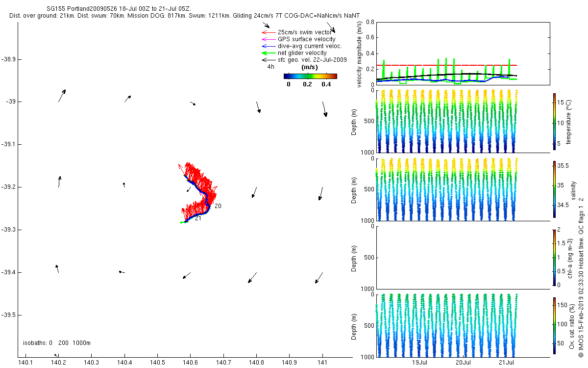Viewport: 588px width, 368px height.
Task: Click the '19Jul' time axis label
Action: pyautogui.click(x=420, y=363)
